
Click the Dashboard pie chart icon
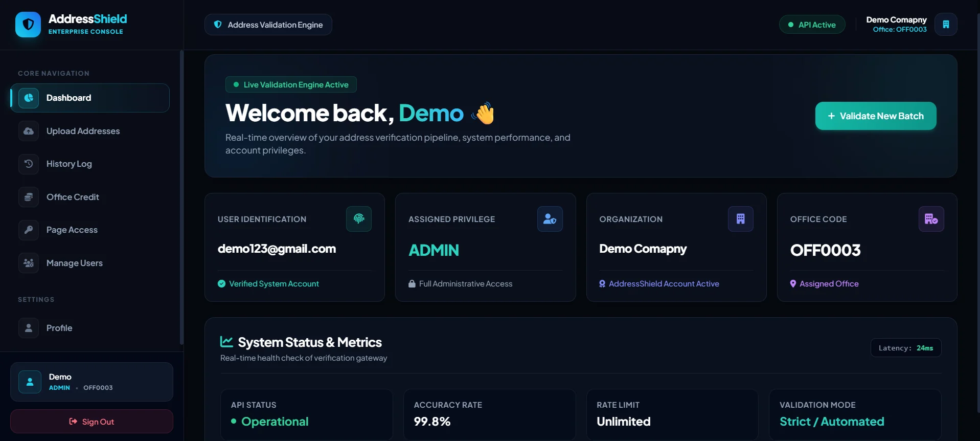tap(29, 98)
